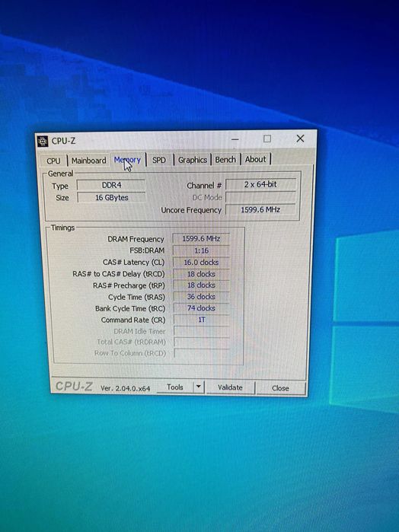The height and width of the screenshot is (532, 399).
Task: Open the Mainboard tab
Action: (x=88, y=161)
